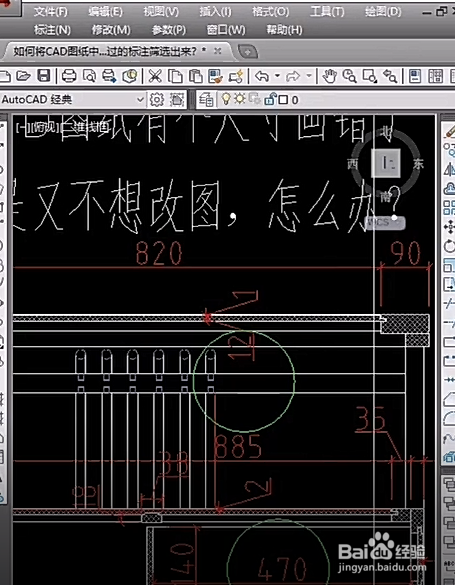Open the 编辑(E) menu
Viewport: 455px width, 585px height.
[x=106, y=12]
